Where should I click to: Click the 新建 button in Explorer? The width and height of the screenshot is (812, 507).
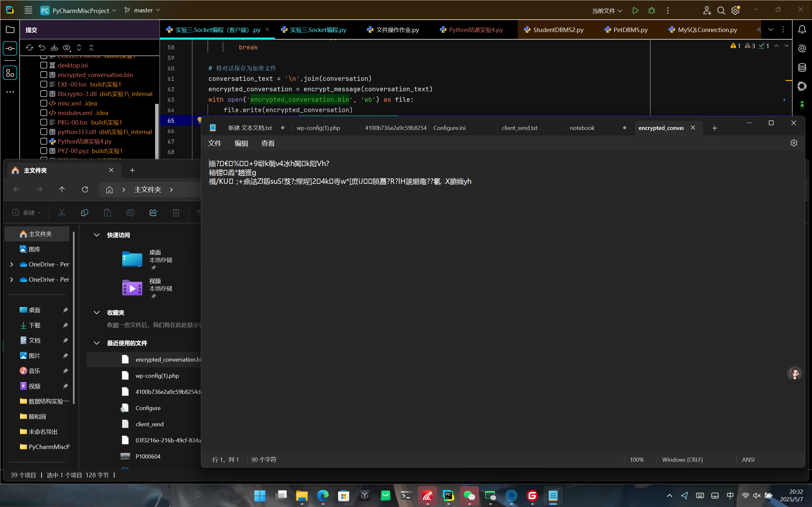(27, 213)
